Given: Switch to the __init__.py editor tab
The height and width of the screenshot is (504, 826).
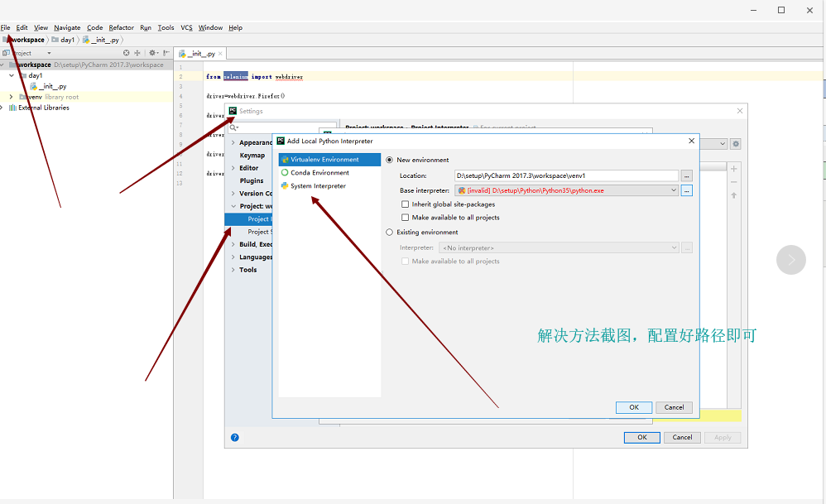Looking at the screenshot, I should point(201,54).
